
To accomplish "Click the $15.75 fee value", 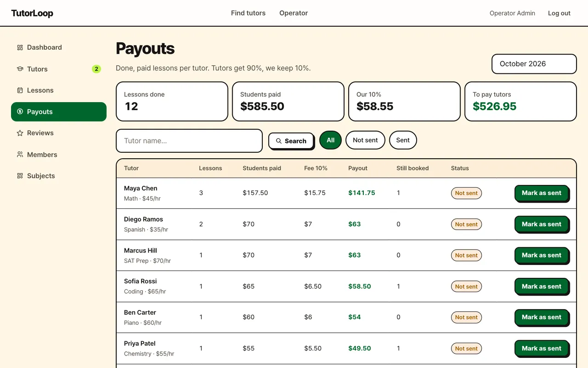I will (x=315, y=193).
